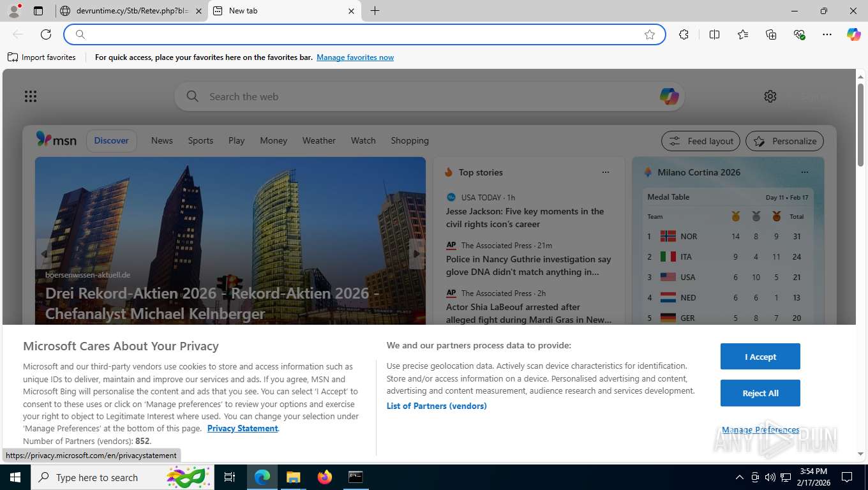Open the Sports feed tab
The width and height of the screenshot is (868, 490).
(200, 140)
